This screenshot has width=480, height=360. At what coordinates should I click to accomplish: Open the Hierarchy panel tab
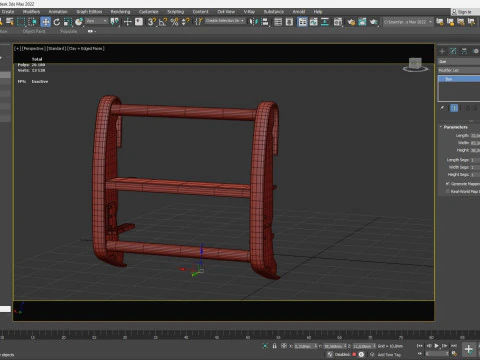pyautogui.click(x=464, y=51)
